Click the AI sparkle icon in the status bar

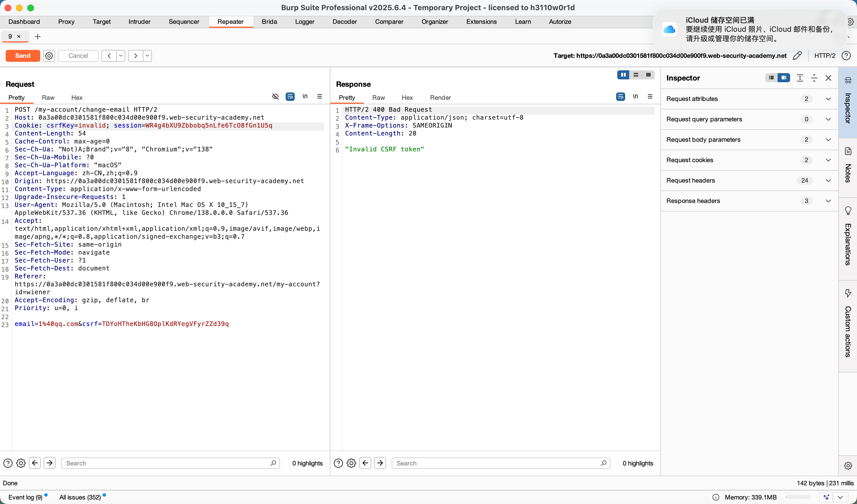pyautogui.click(x=826, y=497)
